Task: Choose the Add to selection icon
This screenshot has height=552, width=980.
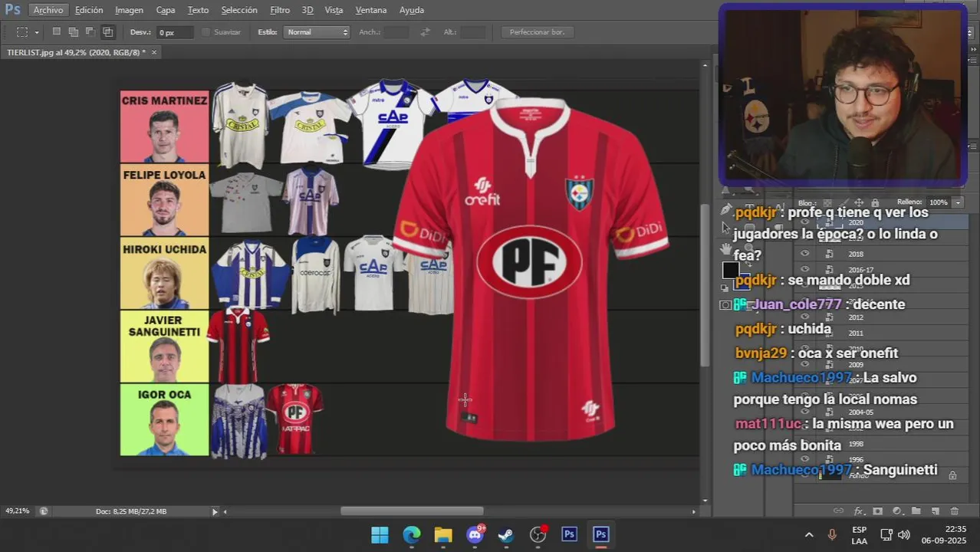Action: click(x=73, y=32)
